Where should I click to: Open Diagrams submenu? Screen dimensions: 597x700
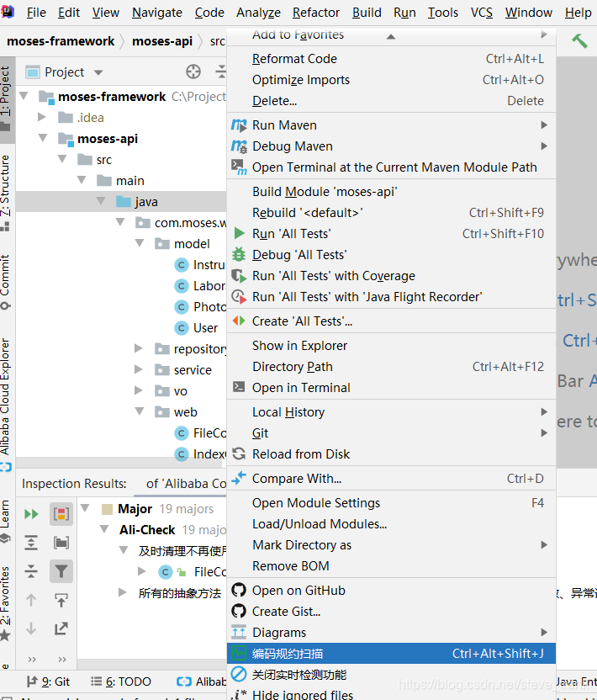pos(391,633)
